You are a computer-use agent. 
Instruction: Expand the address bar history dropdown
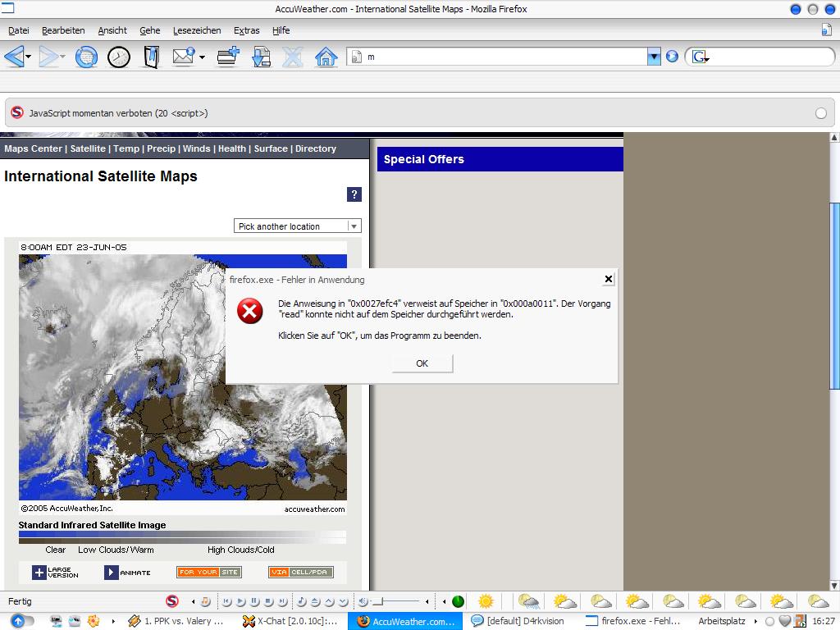[x=654, y=57]
